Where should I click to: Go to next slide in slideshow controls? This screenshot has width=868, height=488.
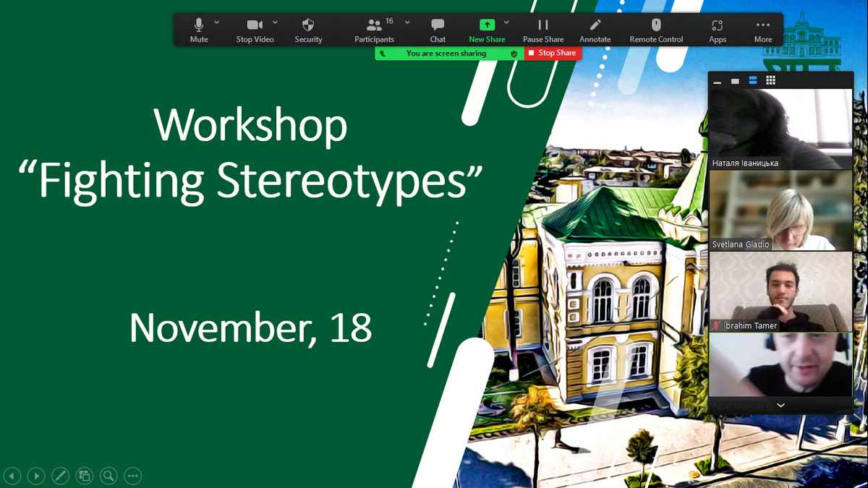(36, 476)
